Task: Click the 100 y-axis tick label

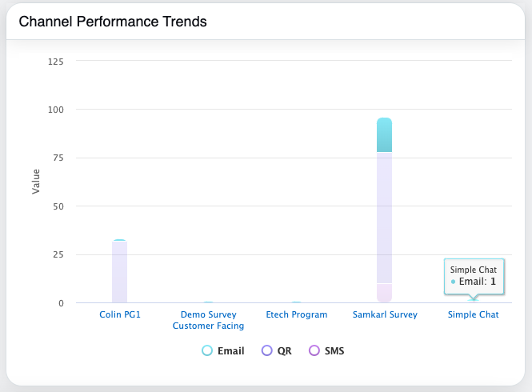Action: [x=57, y=109]
